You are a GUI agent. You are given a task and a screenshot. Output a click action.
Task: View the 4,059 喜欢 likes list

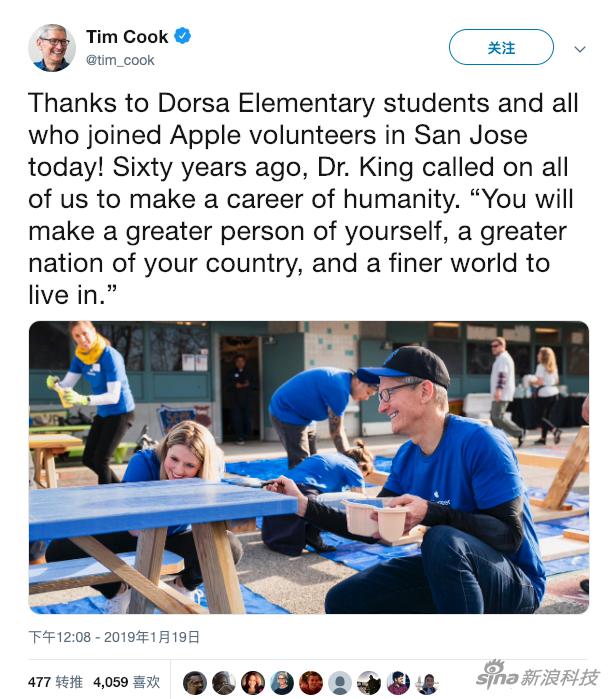click(127, 682)
